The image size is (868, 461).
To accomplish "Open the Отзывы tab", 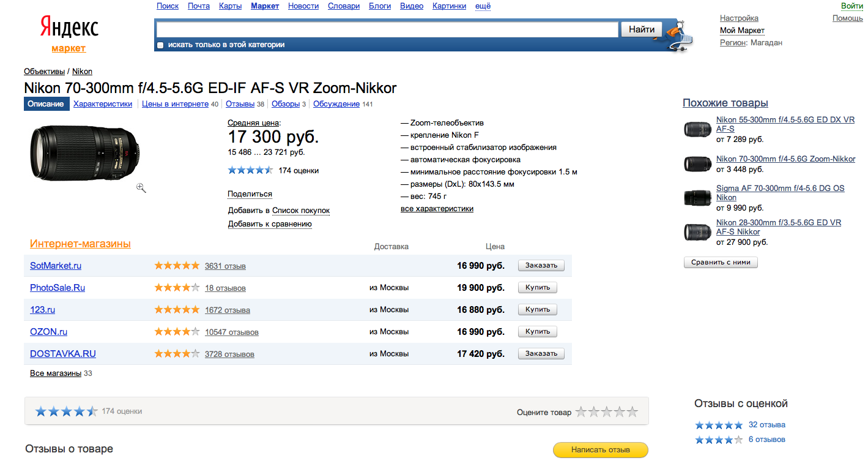I will (240, 104).
